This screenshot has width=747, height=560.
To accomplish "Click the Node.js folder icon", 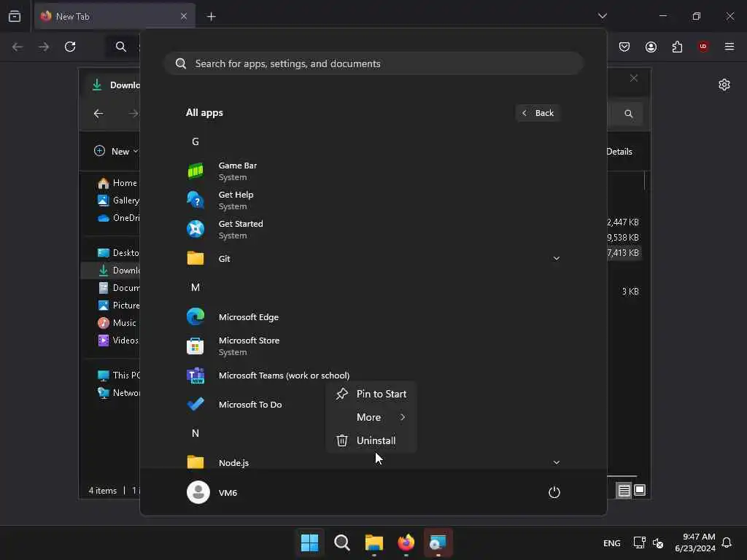I will (x=196, y=462).
